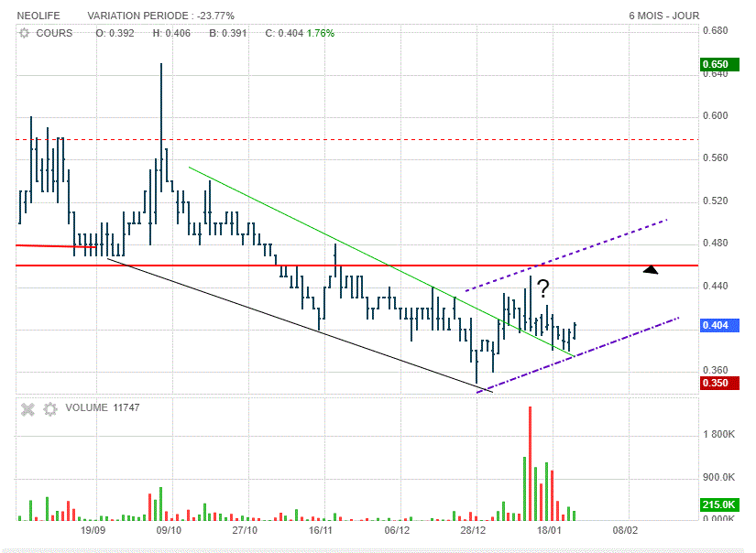Image resolution: width=756 pixels, height=553 pixels.
Task: Select the low price B: 0.391
Action: coord(228,33)
